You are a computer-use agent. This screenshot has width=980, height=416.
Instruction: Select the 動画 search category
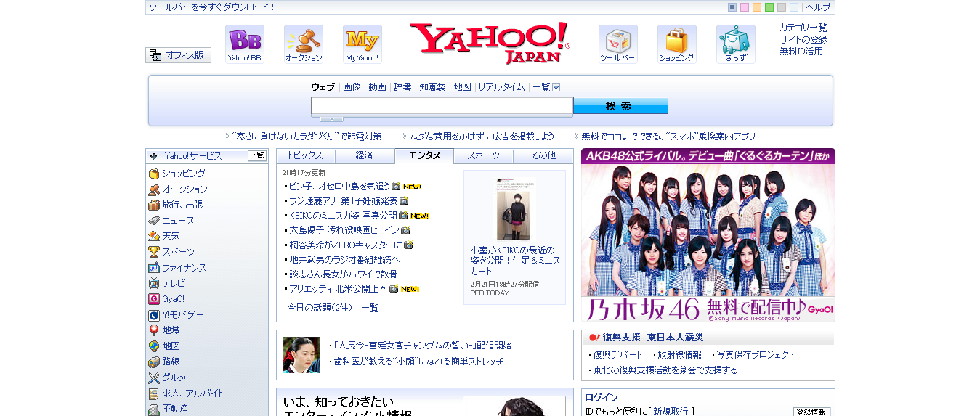pyautogui.click(x=377, y=87)
